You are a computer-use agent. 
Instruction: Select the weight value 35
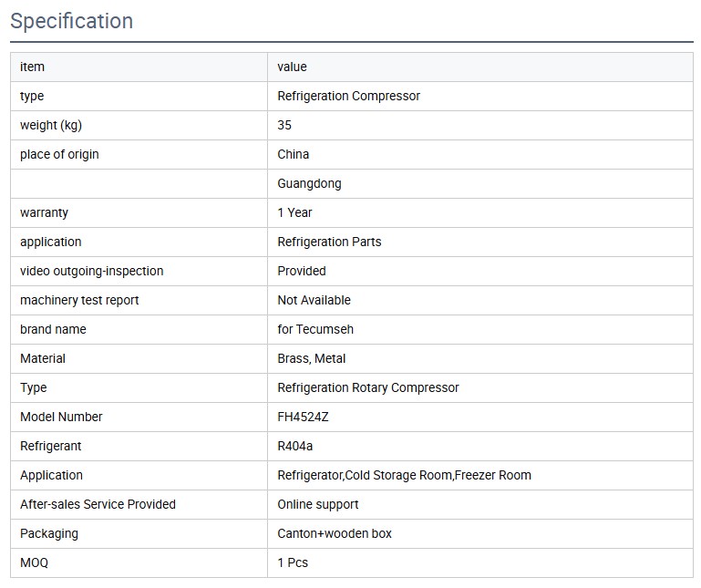pos(284,125)
